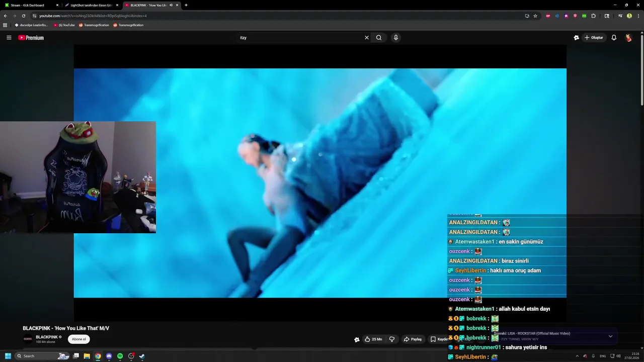Image resolution: width=644 pixels, height=362 pixels.
Task: Open Discord from the taskbar
Action: [x=109, y=356]
